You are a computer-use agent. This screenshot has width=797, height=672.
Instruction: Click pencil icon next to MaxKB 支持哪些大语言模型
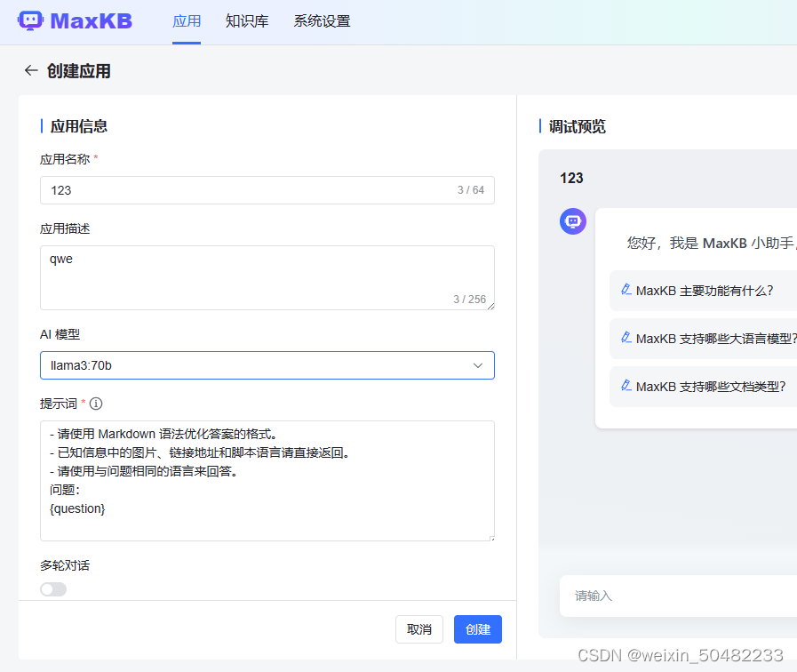(626, 338)
